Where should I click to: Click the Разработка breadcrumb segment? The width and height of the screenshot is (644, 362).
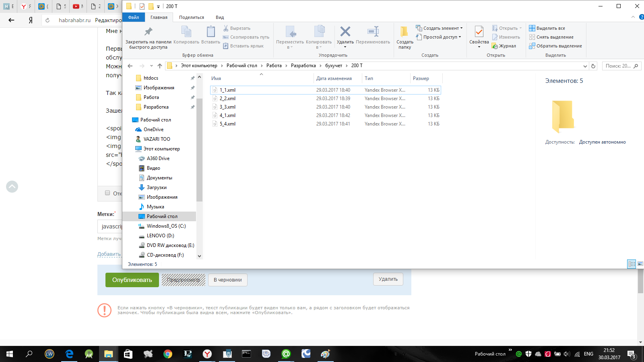pos(303,66)
